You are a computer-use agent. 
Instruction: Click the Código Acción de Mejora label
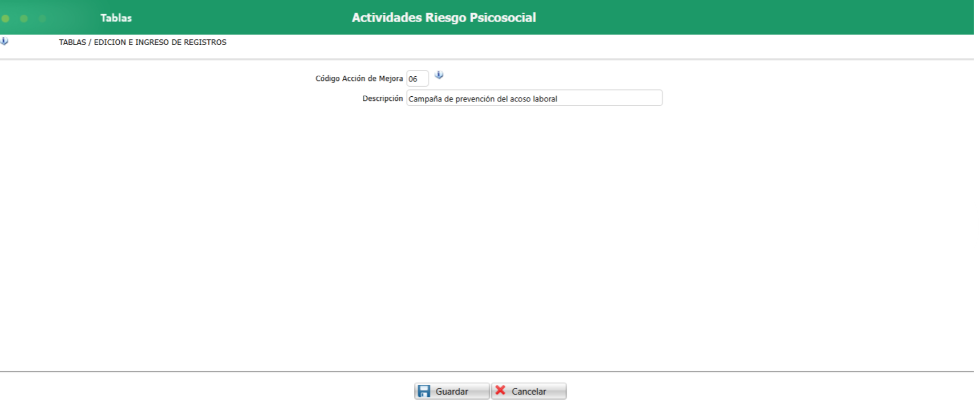359,78
